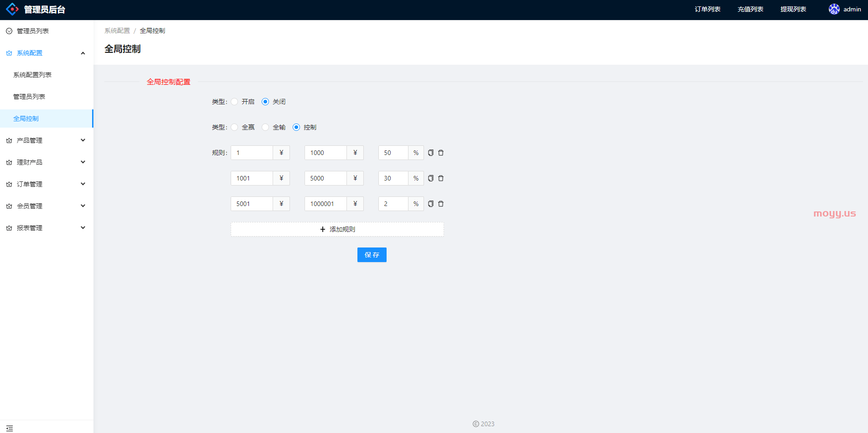This screenshot has width=868, height=433.
Task: Delete the rule with 30 percent
Action: [441, 178]
